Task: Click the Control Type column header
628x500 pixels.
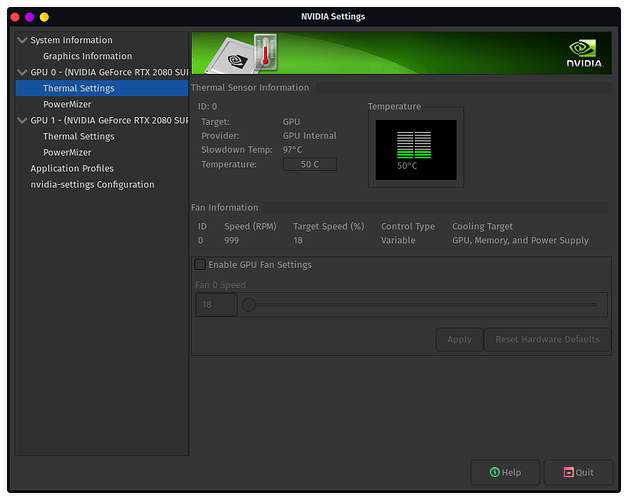Action: click(408, 226)
